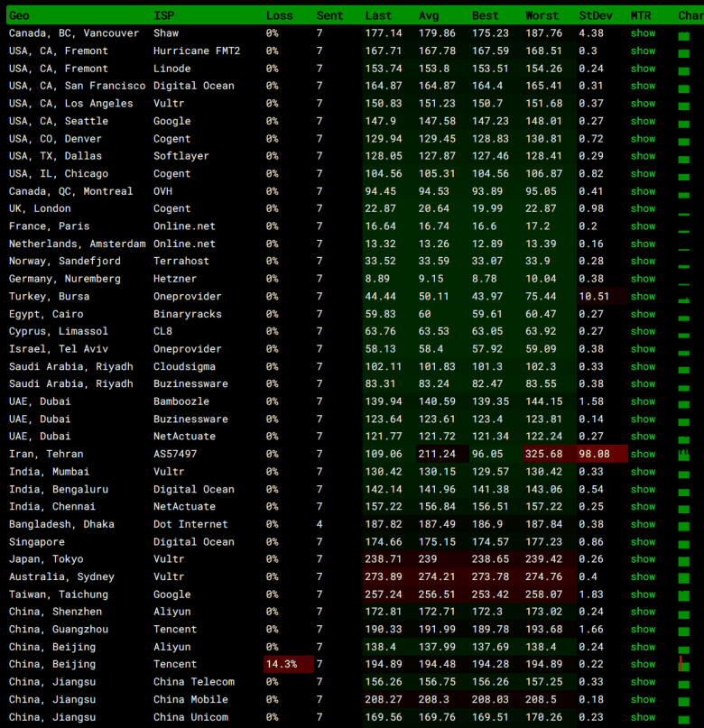Open show for Beijing Tencent row
The height and width of the screenshot is (728, 704).
coord(643,664)
